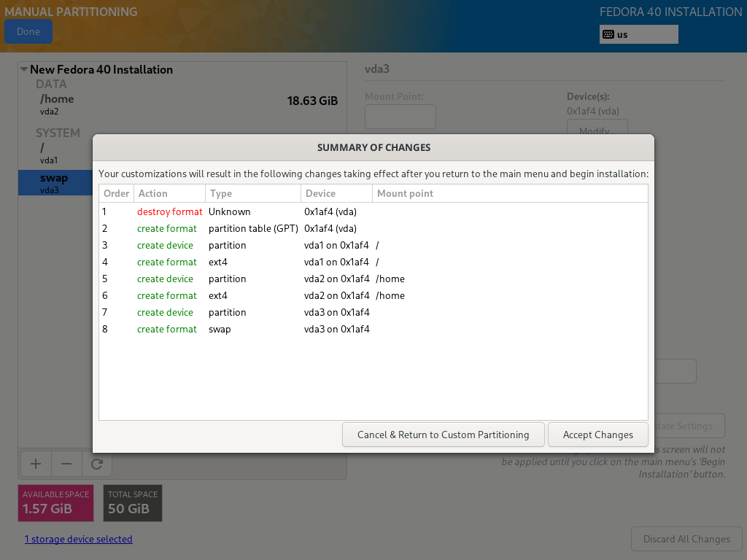The width and height of the screenshot is (747, 560).
Task: Click the Action column header
Action: tap(169, 193)
